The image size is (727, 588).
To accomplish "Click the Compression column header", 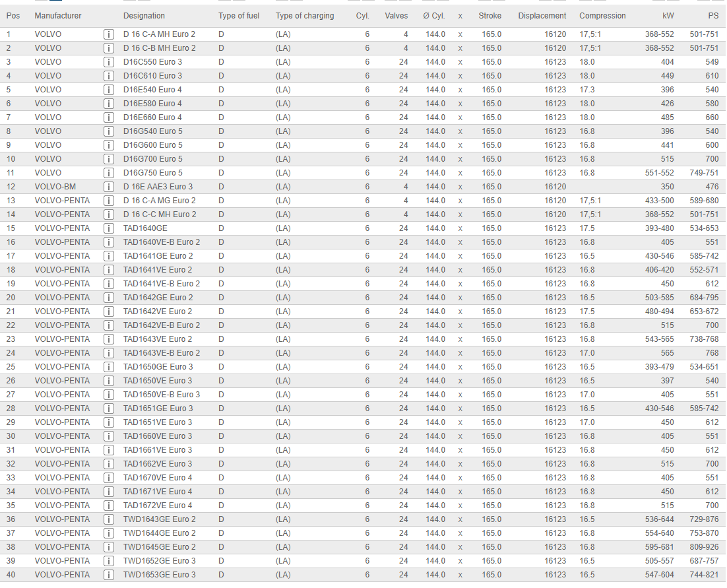I will point(602,16).
